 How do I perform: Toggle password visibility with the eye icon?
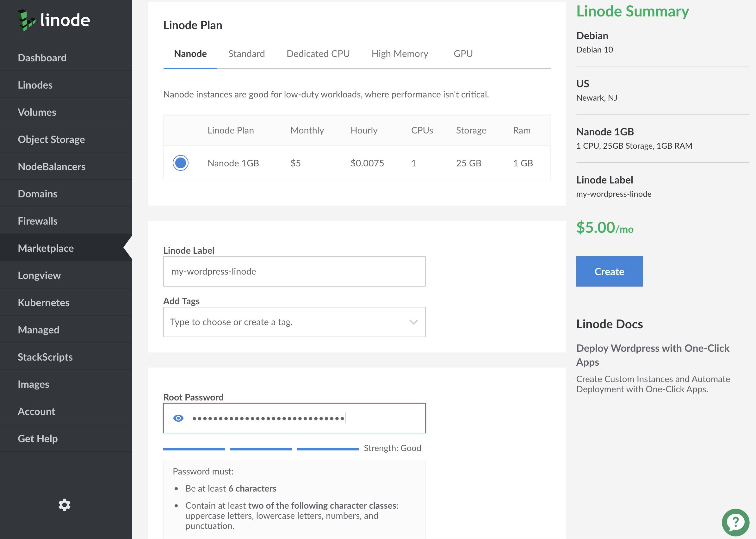click(178, 418)
